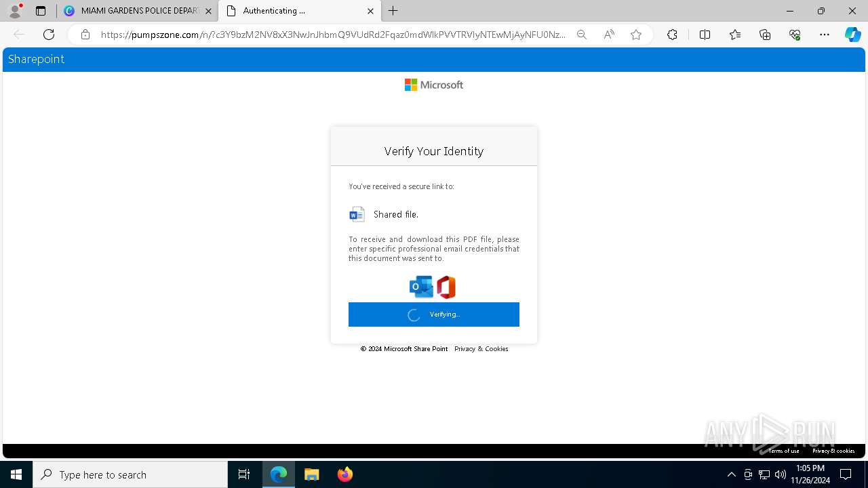Open a new browser tab

393,11
